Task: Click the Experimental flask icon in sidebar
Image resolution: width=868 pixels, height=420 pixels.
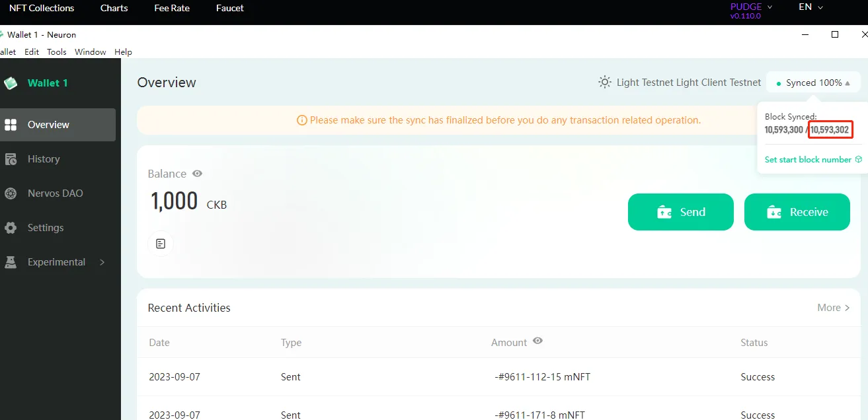Action: 11,262
